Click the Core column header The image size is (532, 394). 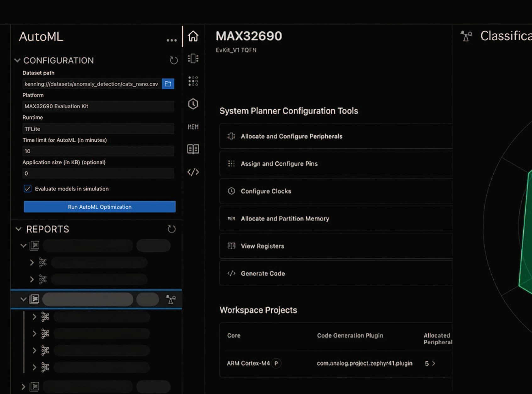234,336
